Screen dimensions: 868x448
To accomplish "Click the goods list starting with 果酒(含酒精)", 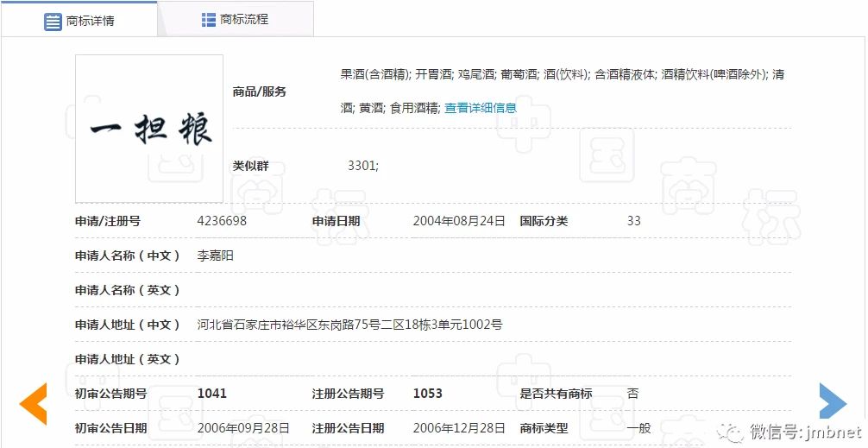I will (x=563, y=91).
